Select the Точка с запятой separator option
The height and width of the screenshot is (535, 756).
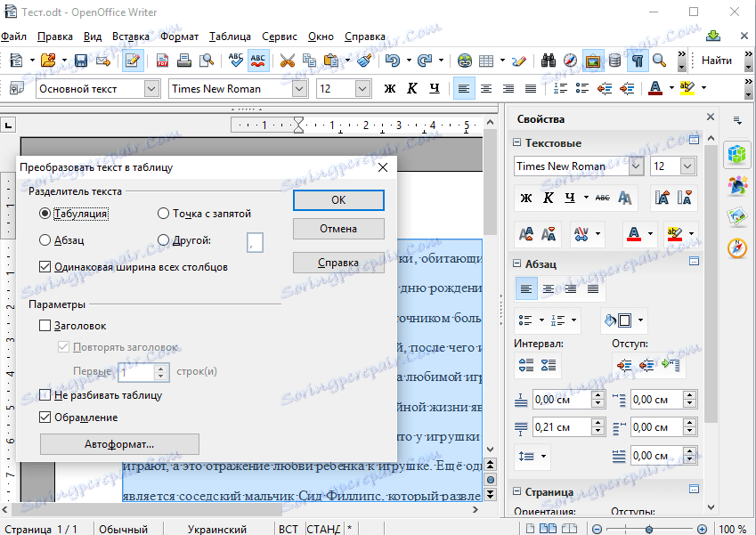(163, 214)
